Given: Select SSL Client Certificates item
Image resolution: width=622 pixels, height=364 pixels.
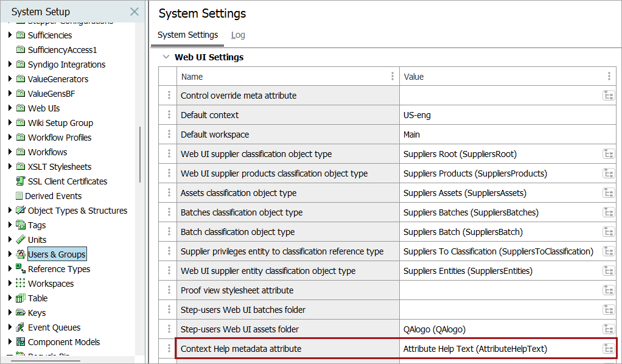Looking at the screenshot, I should click(67, 181).
